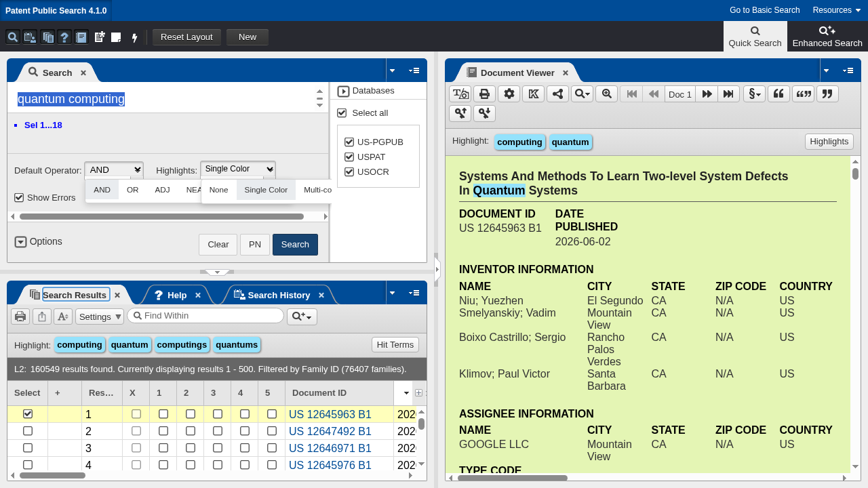The image size is (868, 488).
Task: Open the search magnifier dropdown in Document Viewer
Action: [x=582, y=94]
